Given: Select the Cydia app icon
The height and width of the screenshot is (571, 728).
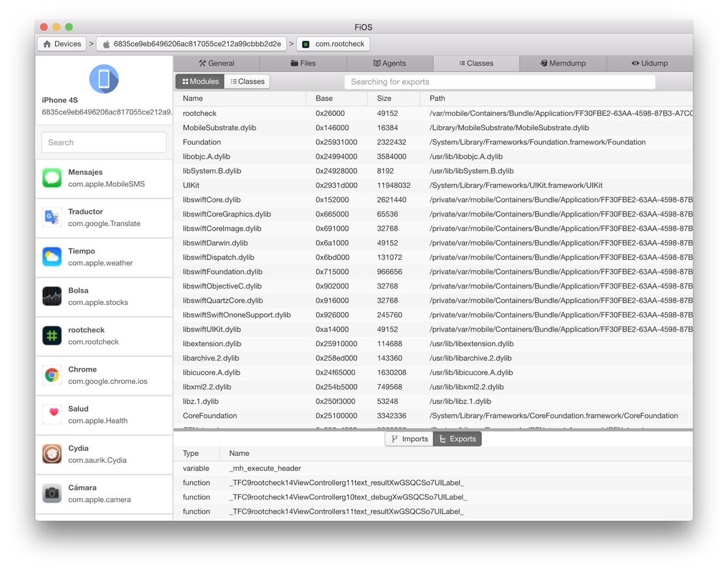Looking at the screenshot, I should pyautogui.click(x=52, y=454).
